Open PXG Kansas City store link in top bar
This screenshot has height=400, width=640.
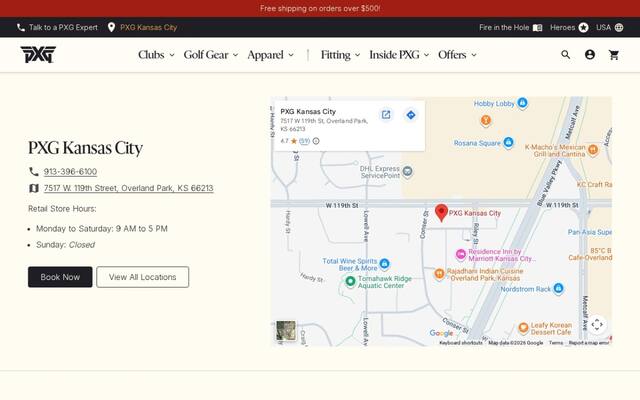click(149, 27)
